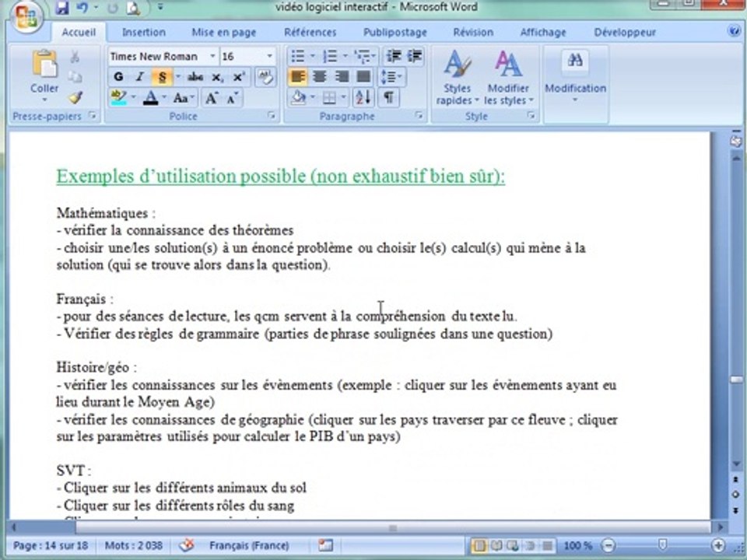Decrease paragraph indent
This screenshot has width=747, height=560.
[x=394, y=56]
